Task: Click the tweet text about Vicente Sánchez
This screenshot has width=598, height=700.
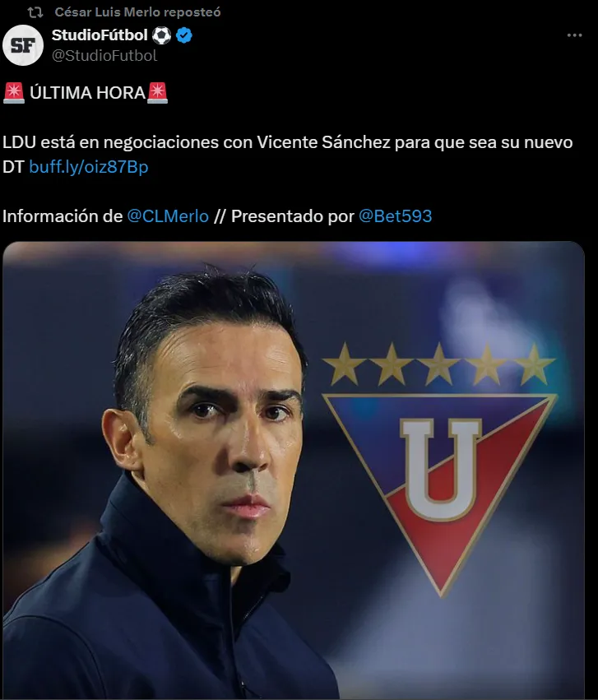Action: click(x=287, y=155)
